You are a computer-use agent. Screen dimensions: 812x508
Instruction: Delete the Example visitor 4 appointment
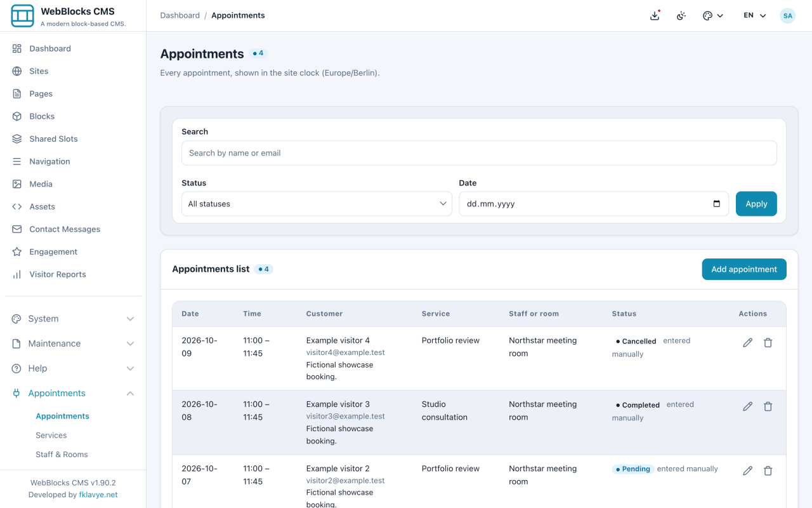click(768, 343)
